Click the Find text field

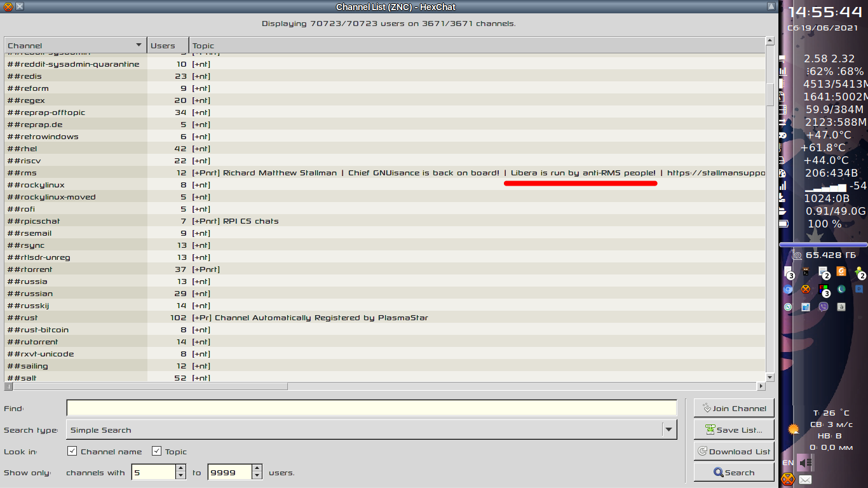pyautogui.click(x=372, y=408)
